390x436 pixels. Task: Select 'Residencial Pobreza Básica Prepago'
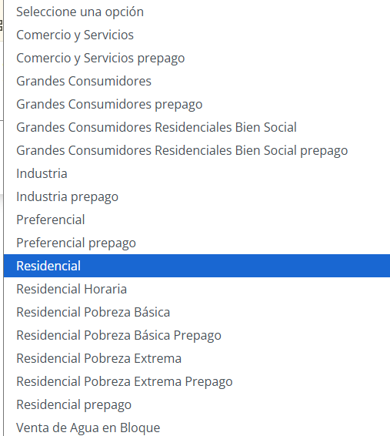pos(197,335)
